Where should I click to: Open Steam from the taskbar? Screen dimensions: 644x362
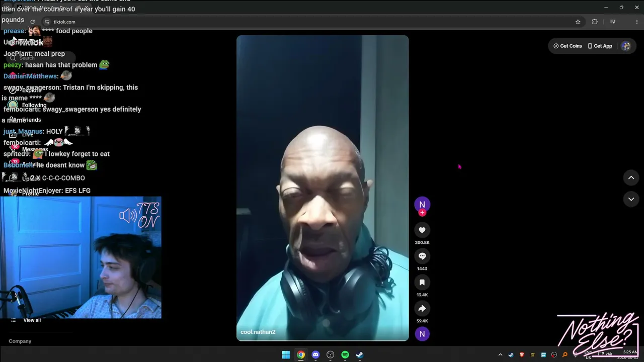[360, 355]
